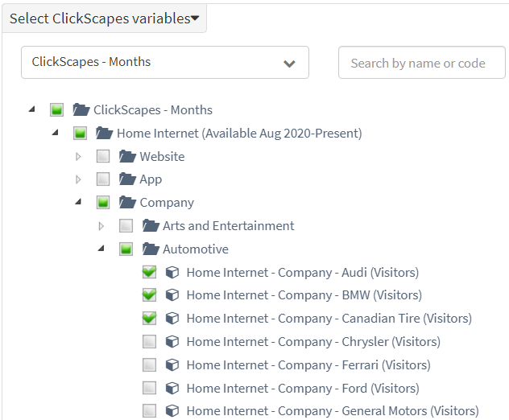Collapse the Company folder

(x=78, y=202)
